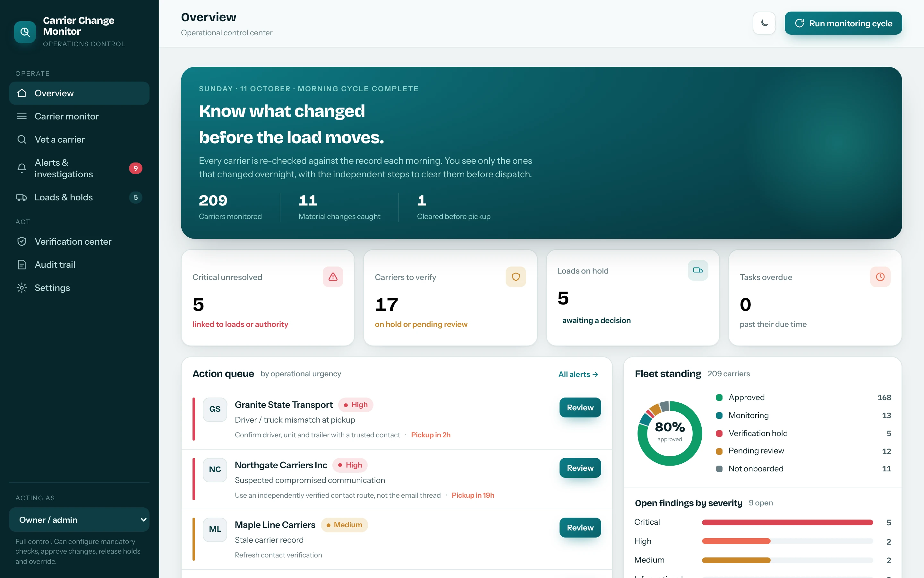Click the warning triangle on Critical unresolved card
Image resolution: width=924 pixels, height=578 pixels.
pyautogui.click(x=333, y=276)
